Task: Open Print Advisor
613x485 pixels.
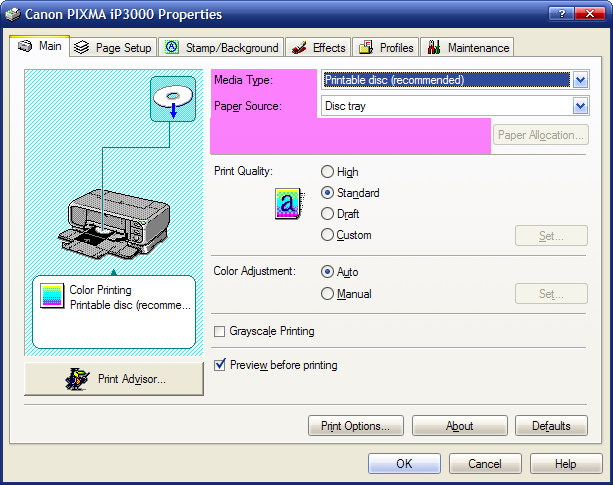Action: [x=114, y=379]
